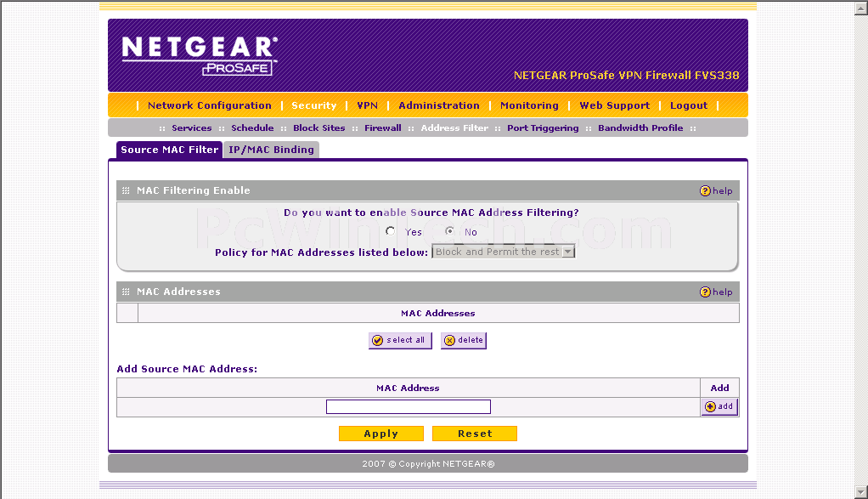Click the MAC Addresses table column header
868x499 pixels.
tap(438, 314)
